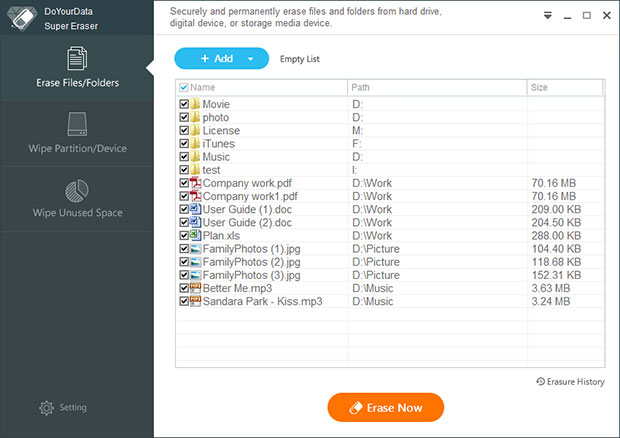Image resolution: width=620 pixels, height=438 pixels.
Task: Click the 288.00 KB size value
Action: [x=556, y=236]
